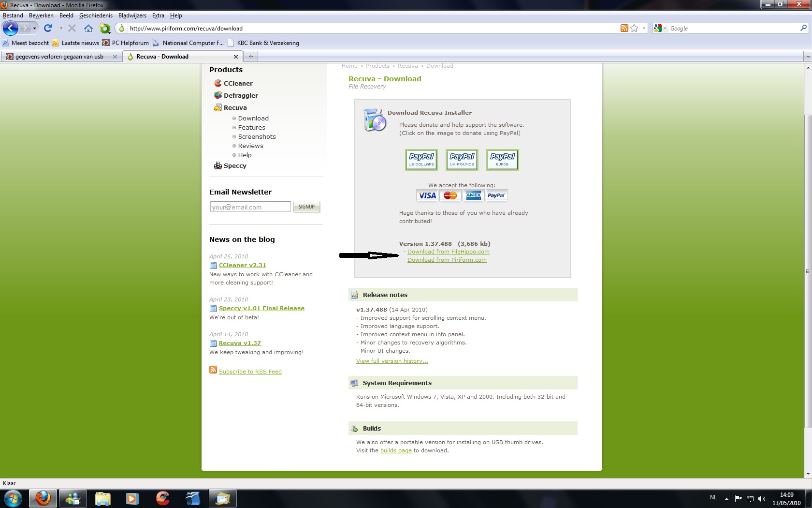This screenshot has width=812, height=508.
Task: Show hidden tray icons arrow
Action: (726, 498)
